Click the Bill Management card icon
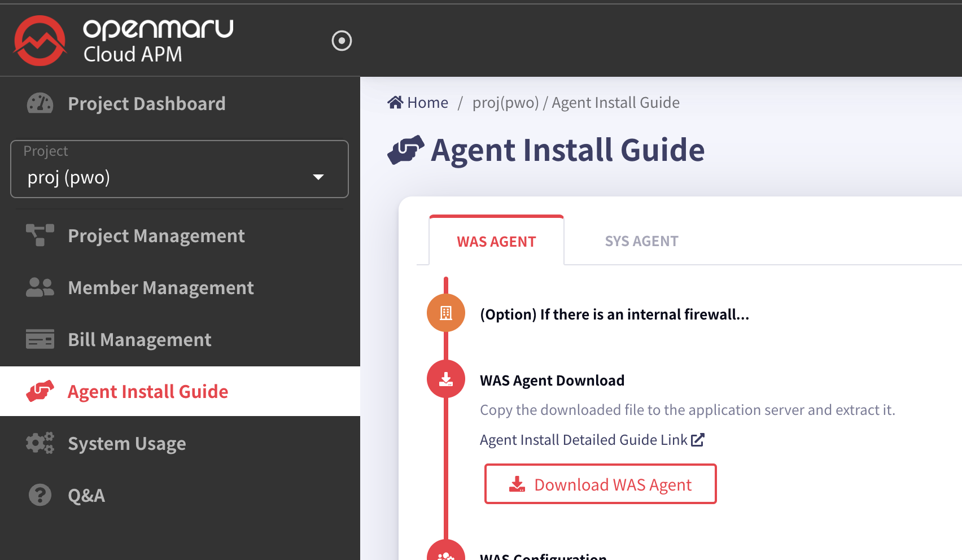The image size is (962, 560). [40, 339]
